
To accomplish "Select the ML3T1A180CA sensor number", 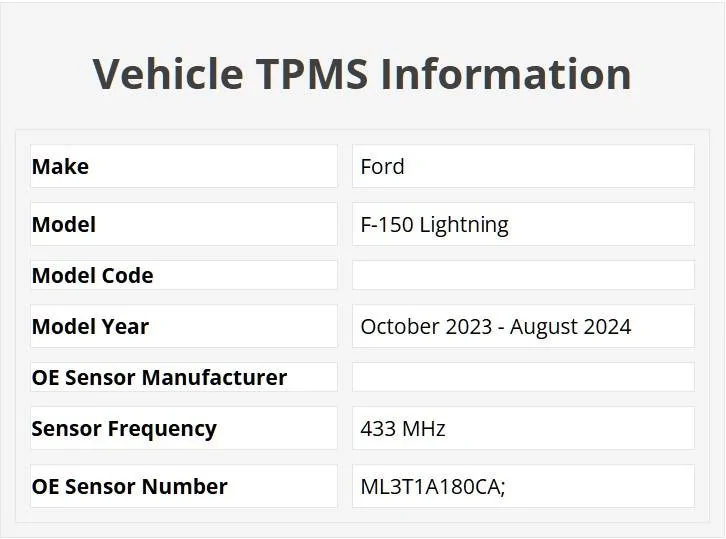I will pyautogui.click(x=432, y=486).
